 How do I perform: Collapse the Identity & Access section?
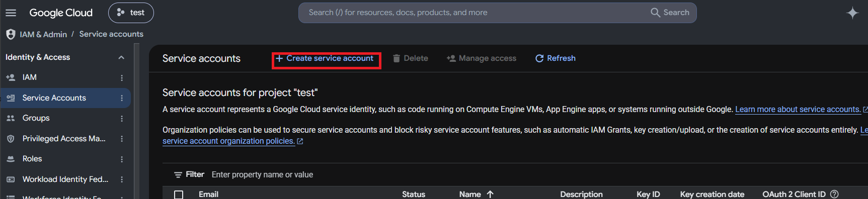point(121,57)
